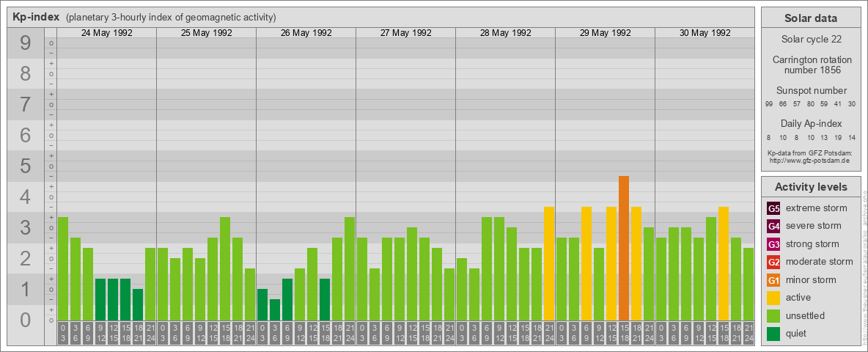The width and height of the screenshot is (868, 352).
Task: Click the light green unsettled swatch
Action: (x=773, y=315)
